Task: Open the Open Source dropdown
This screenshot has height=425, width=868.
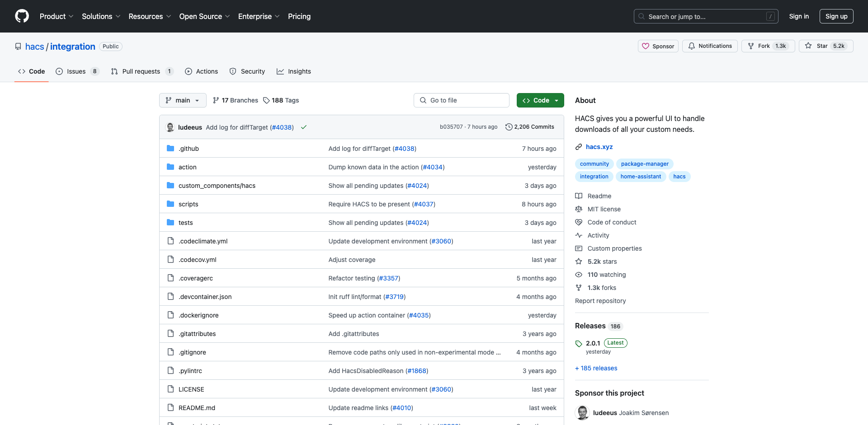Action: click(204, 16)
